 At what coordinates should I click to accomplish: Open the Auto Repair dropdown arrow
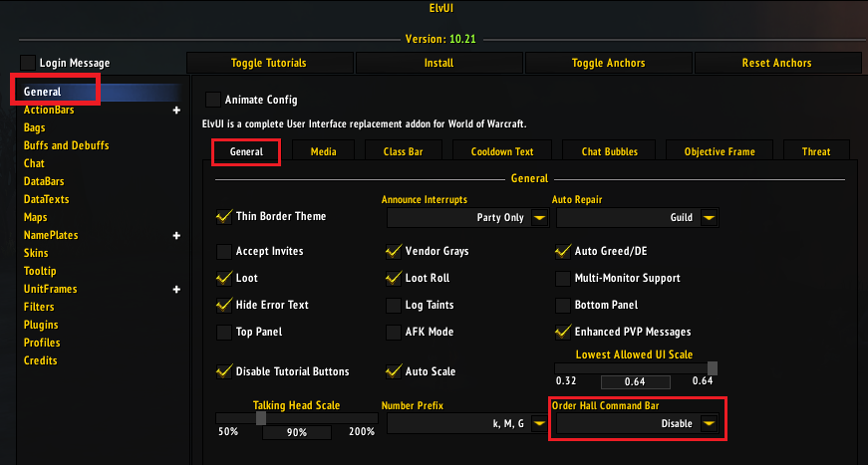[709, 218]
